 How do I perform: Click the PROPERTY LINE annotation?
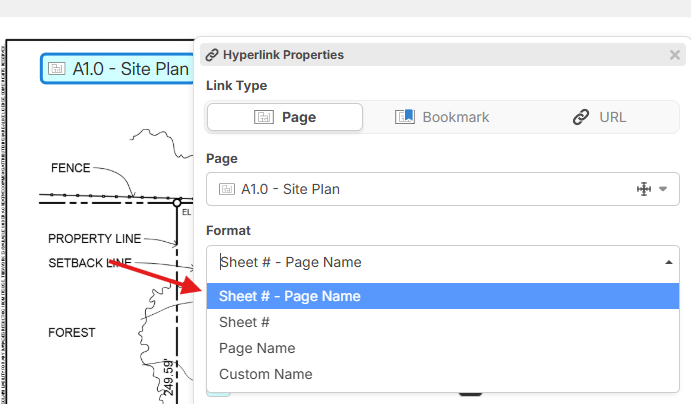click(95, 239)
